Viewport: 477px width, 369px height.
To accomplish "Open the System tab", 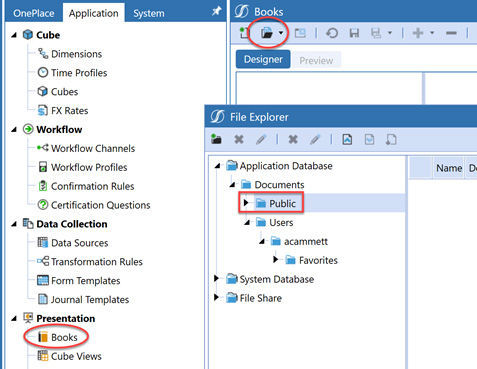I will (149, 13).
